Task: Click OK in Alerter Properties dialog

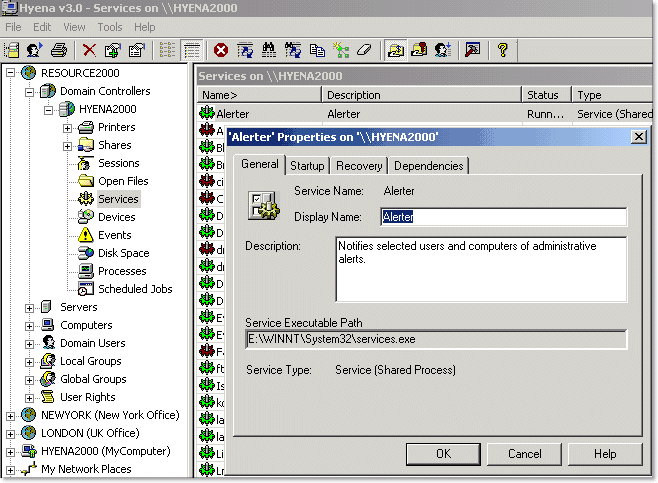Action: point(443,454)
